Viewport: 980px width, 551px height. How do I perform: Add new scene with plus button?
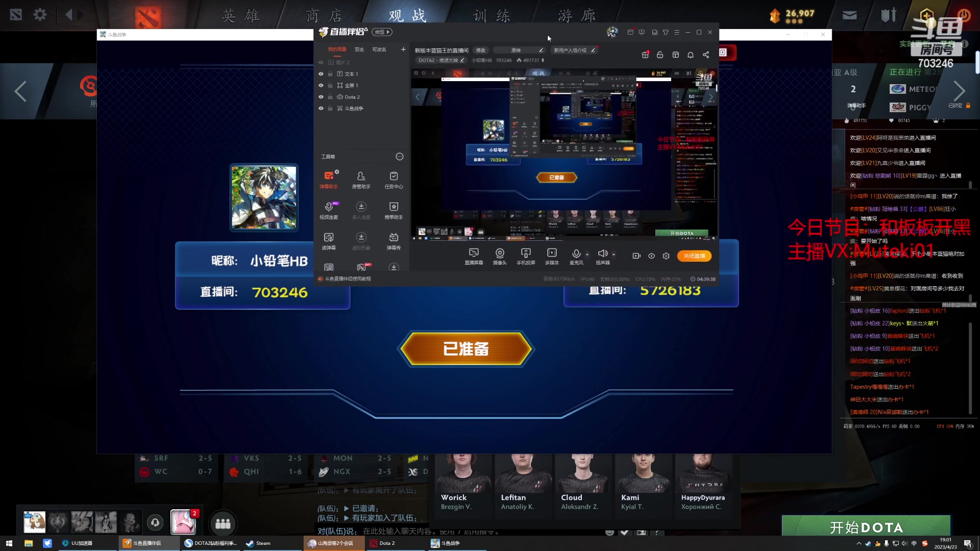[x=403, y=49]
